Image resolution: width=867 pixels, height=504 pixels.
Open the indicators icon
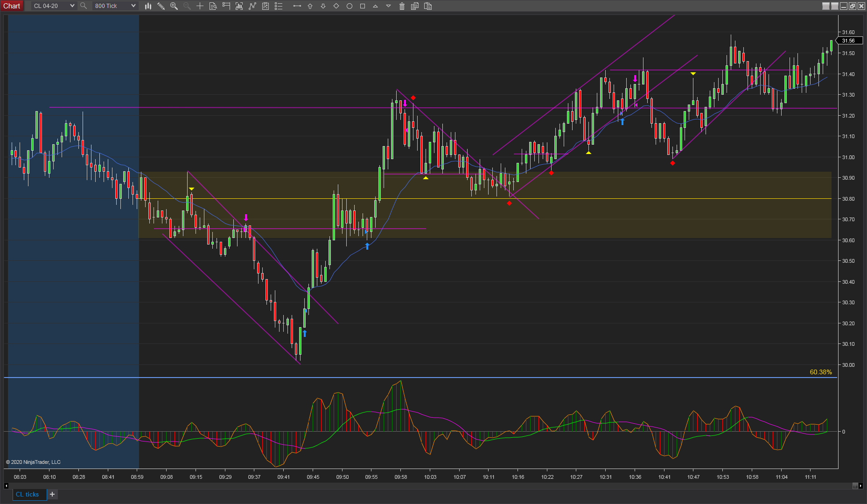pyautogui.click(x=252, y=6)
